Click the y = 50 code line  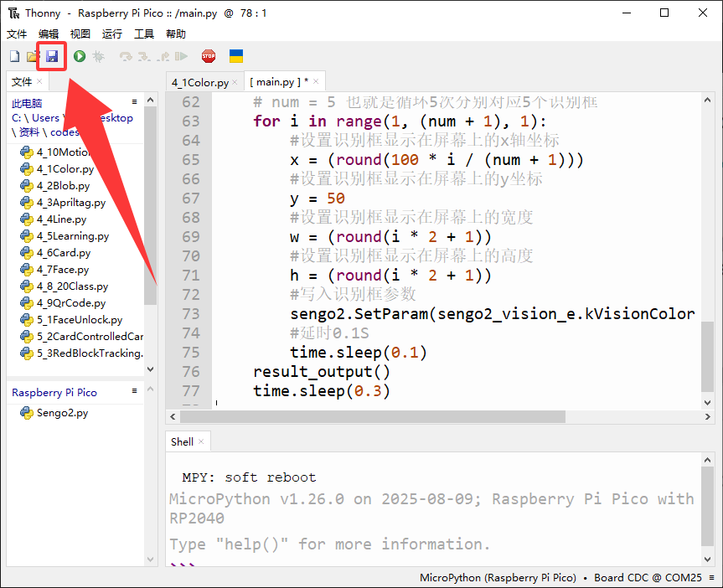pyautogui.click(x=318, y=199)
